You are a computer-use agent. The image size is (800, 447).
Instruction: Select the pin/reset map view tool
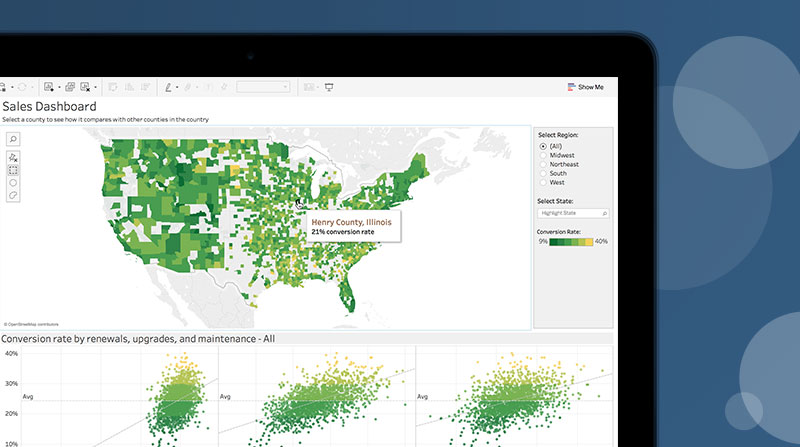14,157
